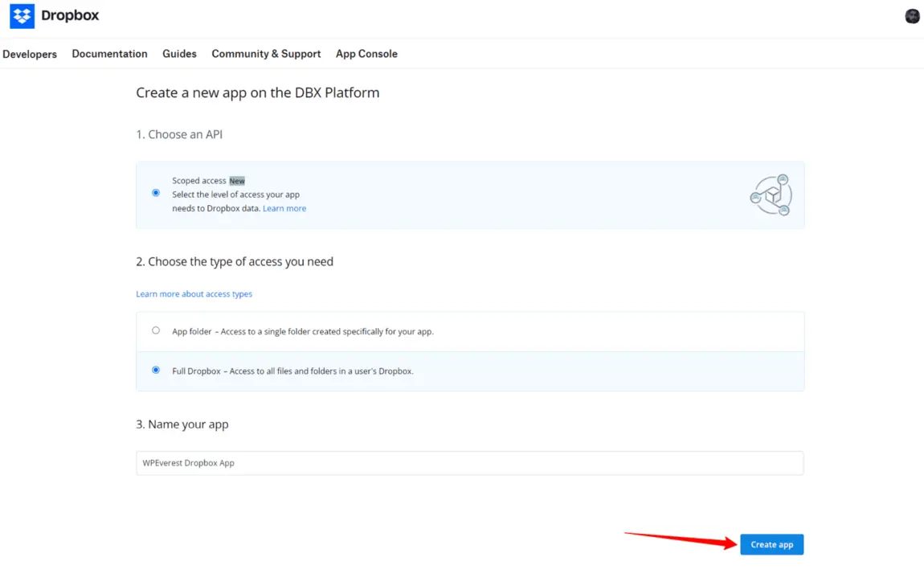Open the Developers menu item
924x570 pixels.
tap(30, 54)
